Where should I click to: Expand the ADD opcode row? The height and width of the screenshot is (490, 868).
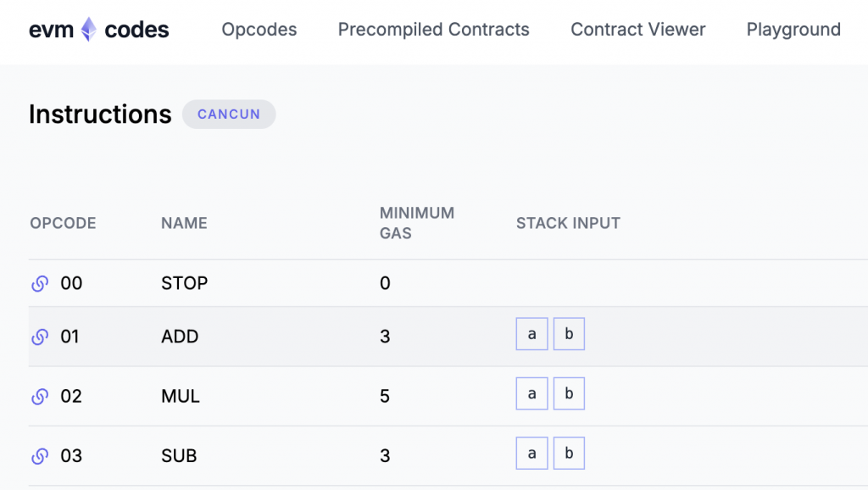(180, 337)
